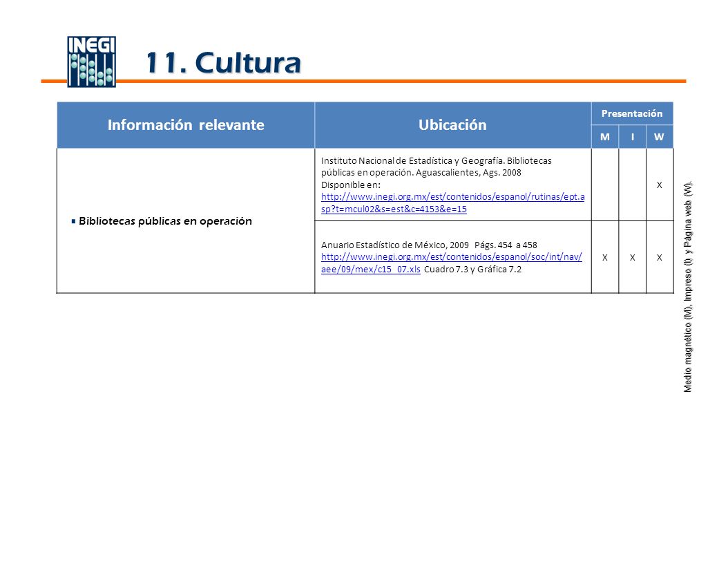The image size is (728, 564).
Task: Click the 'I' presentation column header
Action: 633,137
